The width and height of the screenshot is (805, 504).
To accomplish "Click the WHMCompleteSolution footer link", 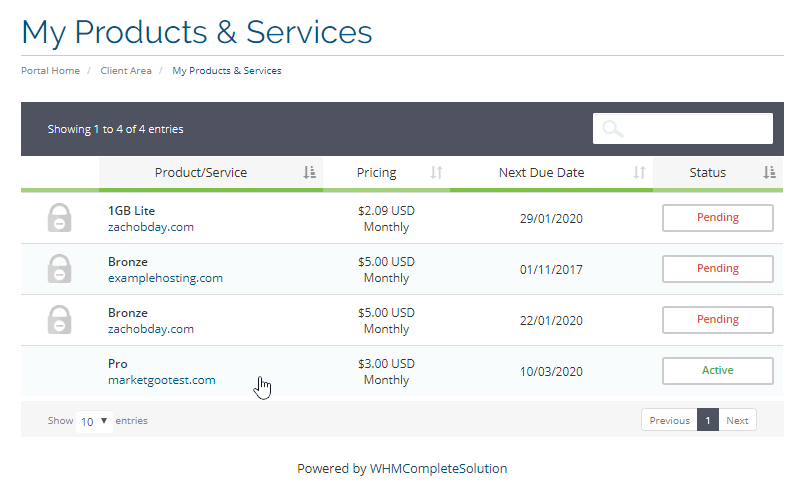I will click(438, 468).
